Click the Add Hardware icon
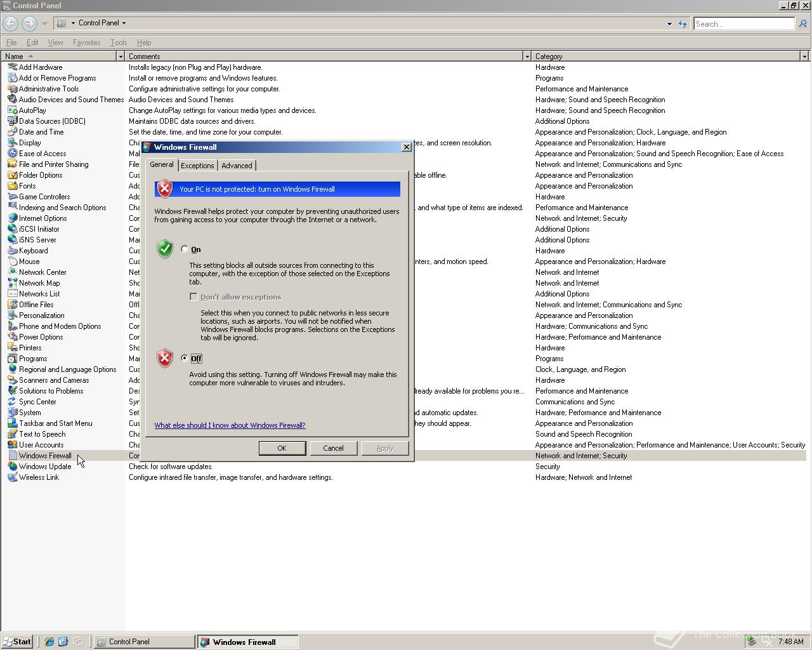This screenshot has height=650, width=812. tap(12, 67)
